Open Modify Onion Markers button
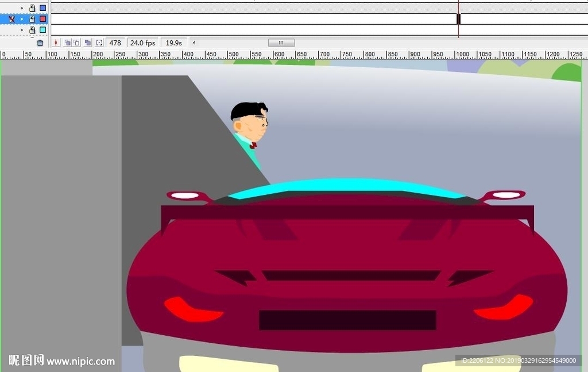 coord(99,43)
